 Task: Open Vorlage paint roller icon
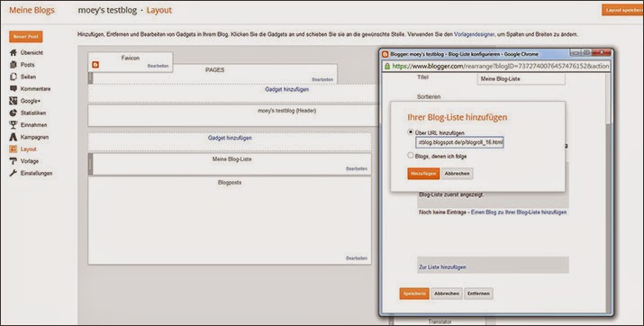click(x=14, y=161)
